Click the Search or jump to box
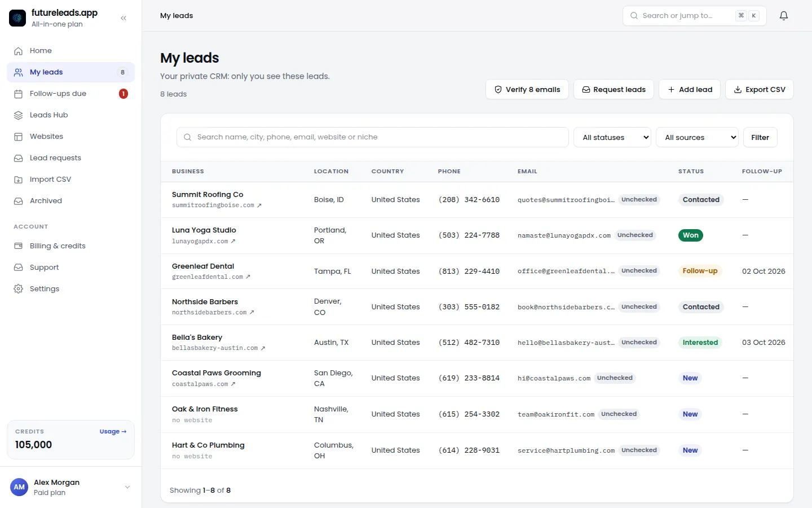Screen dimensions: 812x508 [695, 16]
